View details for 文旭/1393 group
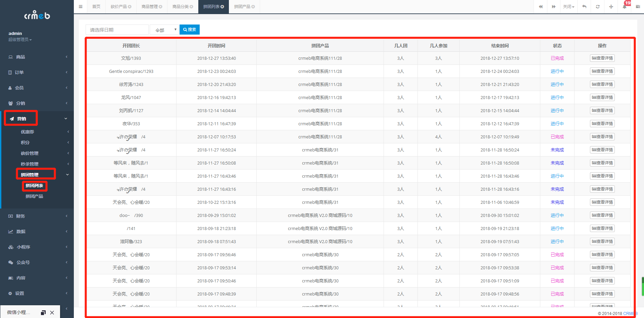 pyautogui.click(x=602, y=58)
